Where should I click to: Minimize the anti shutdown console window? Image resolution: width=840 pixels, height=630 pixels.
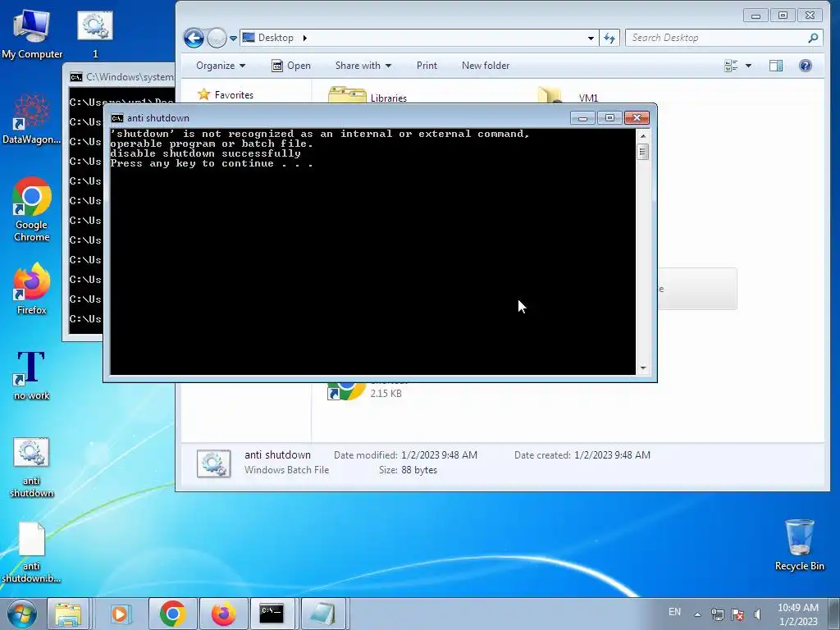pyautogui.click(x=582, y=118)
